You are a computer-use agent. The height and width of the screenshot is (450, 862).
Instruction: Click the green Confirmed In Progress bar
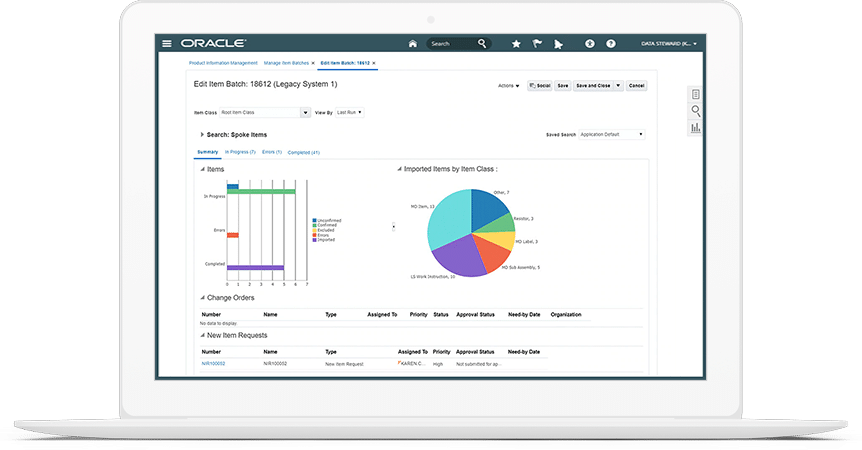click(261, 192)
